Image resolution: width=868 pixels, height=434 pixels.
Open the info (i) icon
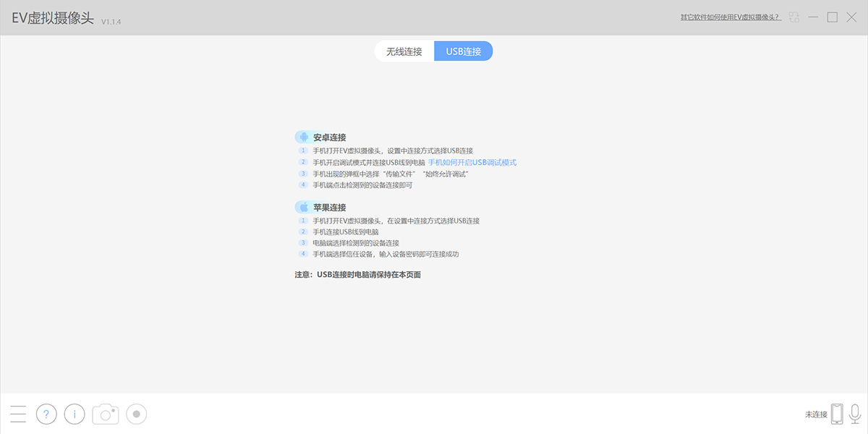coord(75,414)
